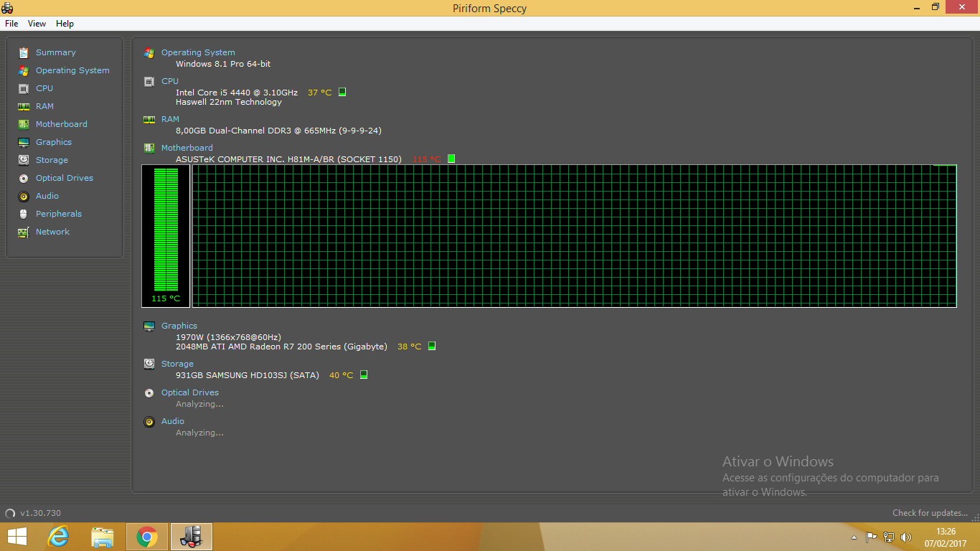Launch Internet Explorer from taskbar
Screen dimensions: 980x551
(59, 536)
